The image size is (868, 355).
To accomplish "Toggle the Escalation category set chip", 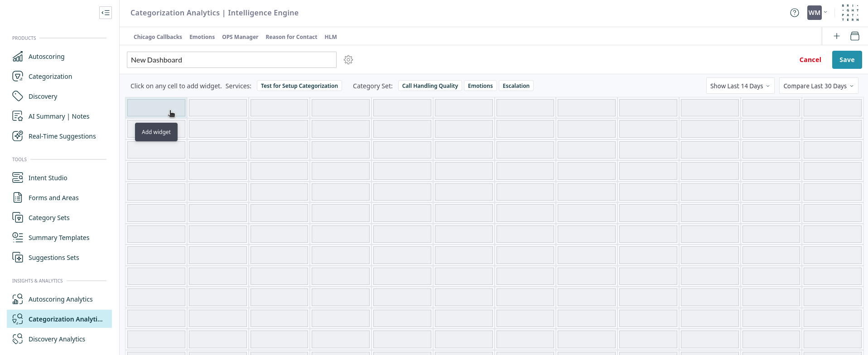I will coord(516,86).
